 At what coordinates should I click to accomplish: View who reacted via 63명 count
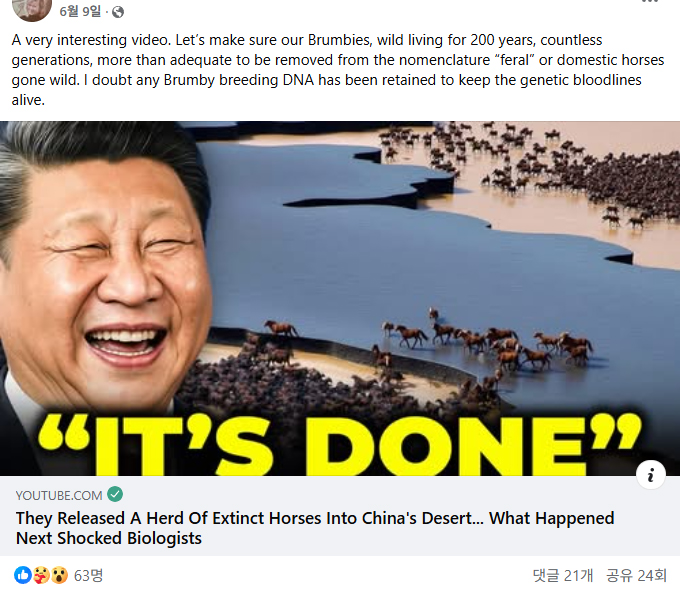click(88, 576)
